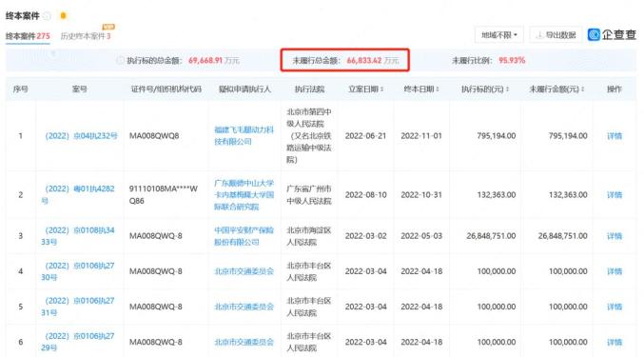Viewport: 644px width, 357px height.
Task: Click the 企查查 logo icon
Action: pyautogui.click(x=594, y=35)
